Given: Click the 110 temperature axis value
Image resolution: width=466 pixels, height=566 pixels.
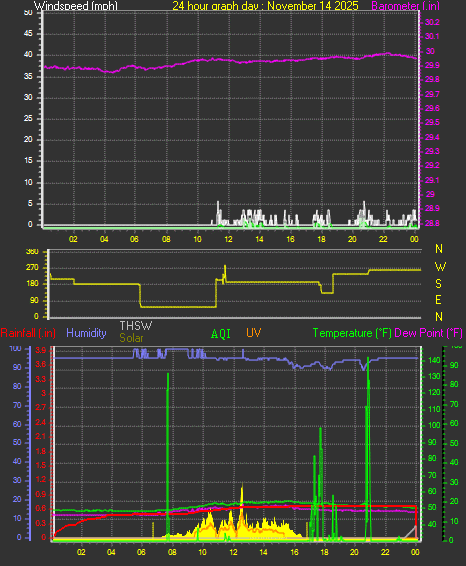Looking at the screenshot, I should (434, 409).
